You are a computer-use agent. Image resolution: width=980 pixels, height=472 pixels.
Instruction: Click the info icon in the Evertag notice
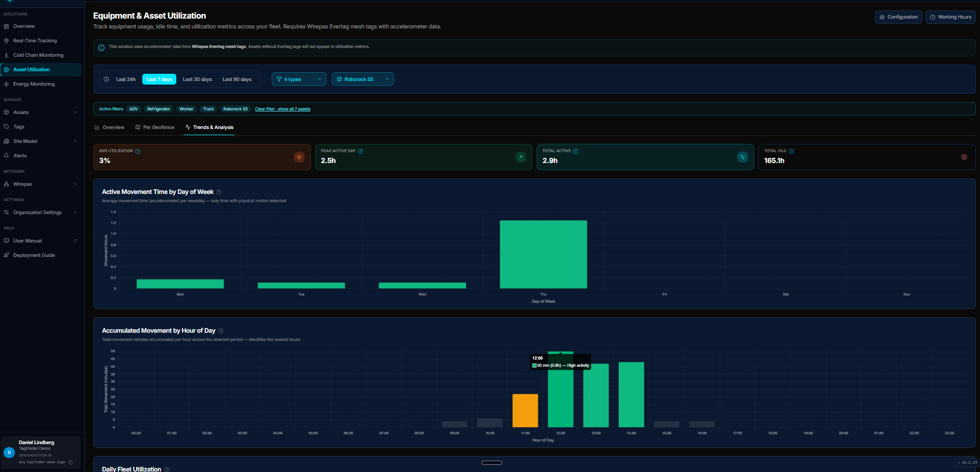pos(101,47)
